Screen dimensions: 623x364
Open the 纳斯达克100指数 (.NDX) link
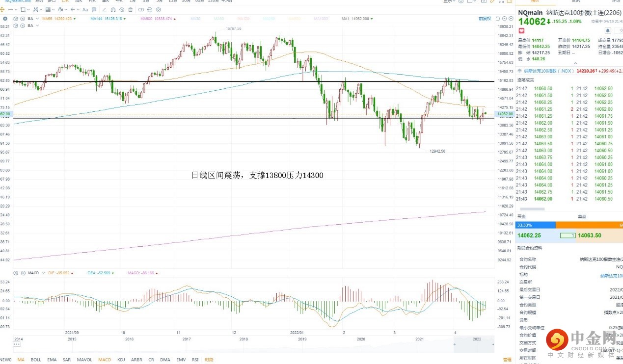tap(545, 71)
